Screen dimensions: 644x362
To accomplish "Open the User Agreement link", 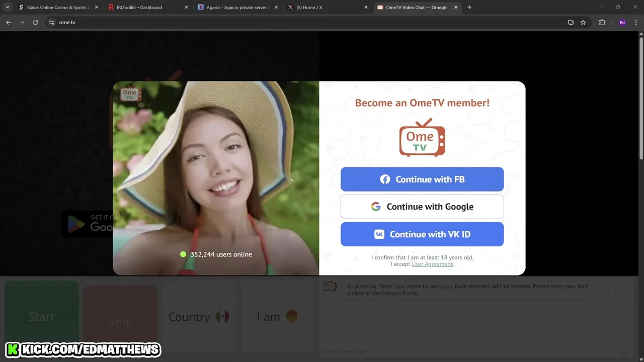I will click(x=432, y=264).
